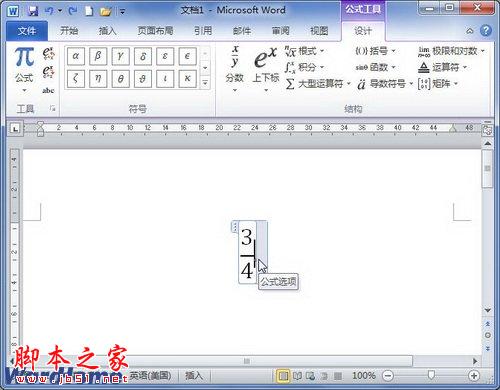The width and height of the screenshot is (500, 390).
Task: Open the Customize Quick Access Toolbar arrow
Action: coord(123,12)
